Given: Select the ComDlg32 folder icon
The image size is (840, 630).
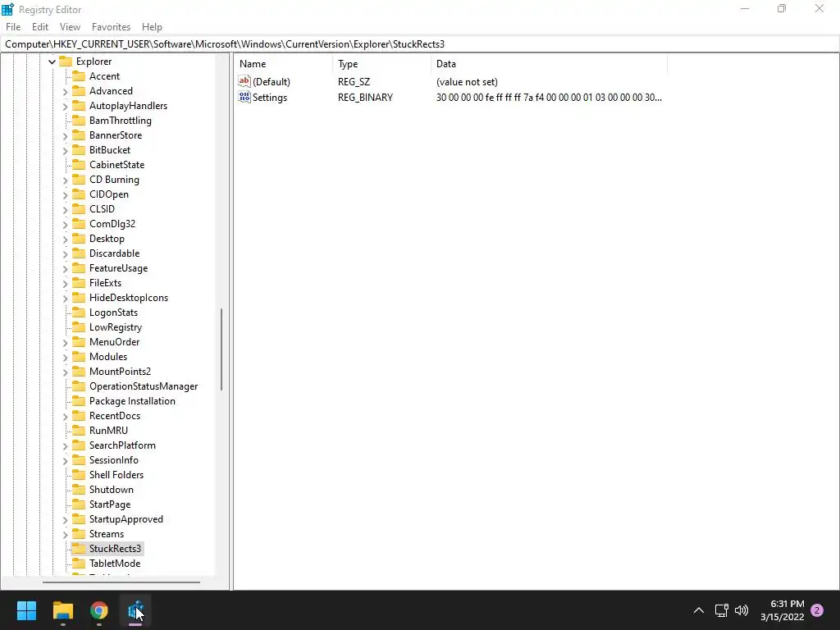Looking at the screenshot, I should 79,223.
